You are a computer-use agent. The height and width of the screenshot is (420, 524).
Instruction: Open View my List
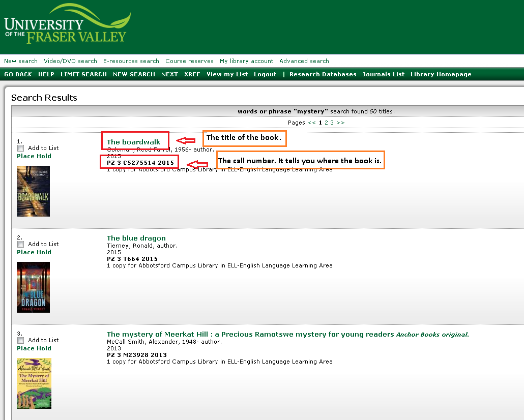(227, 74)
